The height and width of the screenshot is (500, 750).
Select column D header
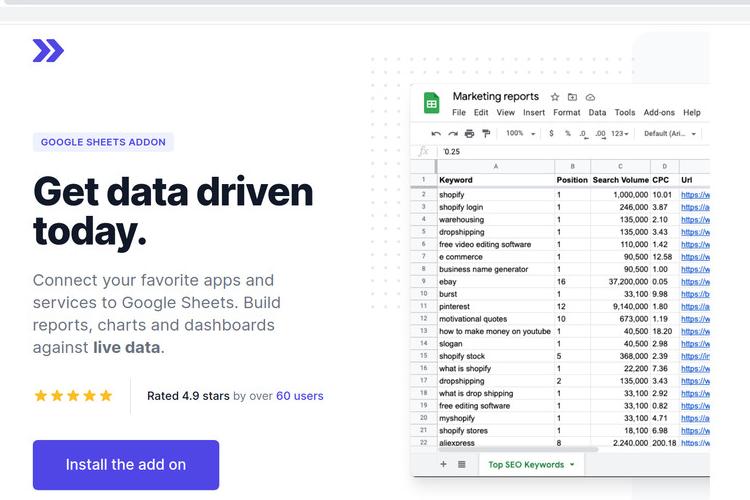click(664, 167)
